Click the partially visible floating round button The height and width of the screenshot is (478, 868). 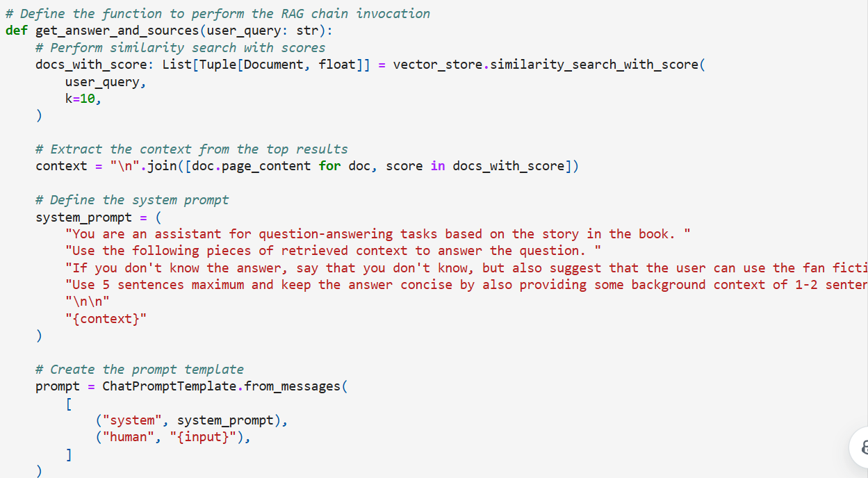click(x=860, y=447)
